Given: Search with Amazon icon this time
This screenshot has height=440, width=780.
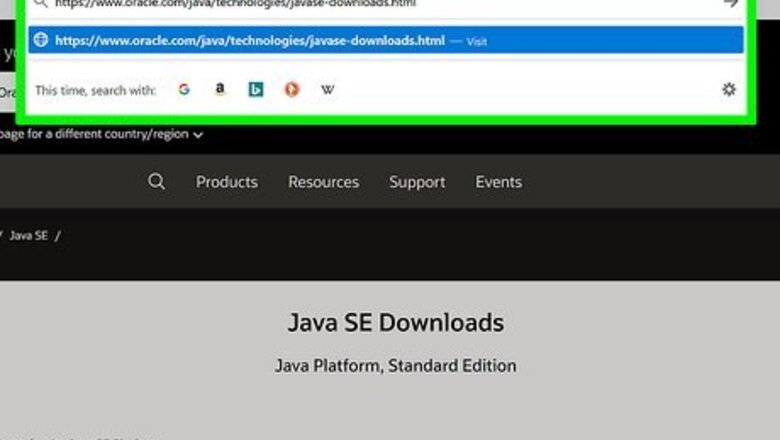Looking at the screenshot, I should tap(220, 89).
